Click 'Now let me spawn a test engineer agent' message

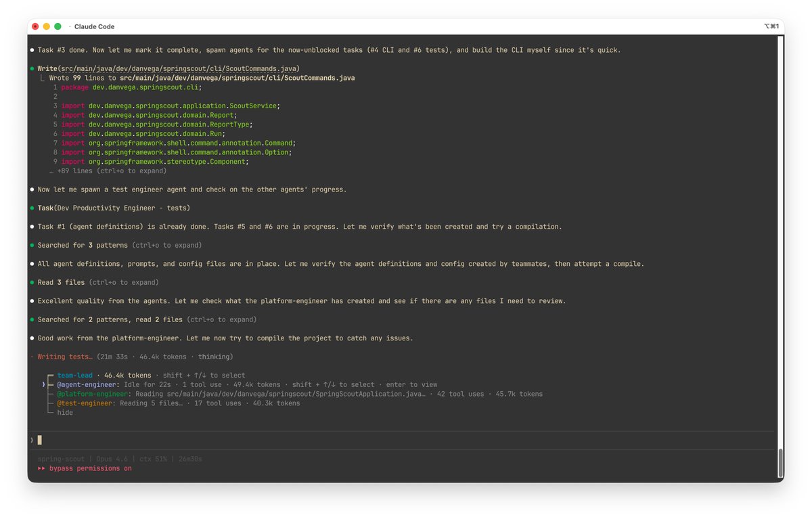[192, 189]
